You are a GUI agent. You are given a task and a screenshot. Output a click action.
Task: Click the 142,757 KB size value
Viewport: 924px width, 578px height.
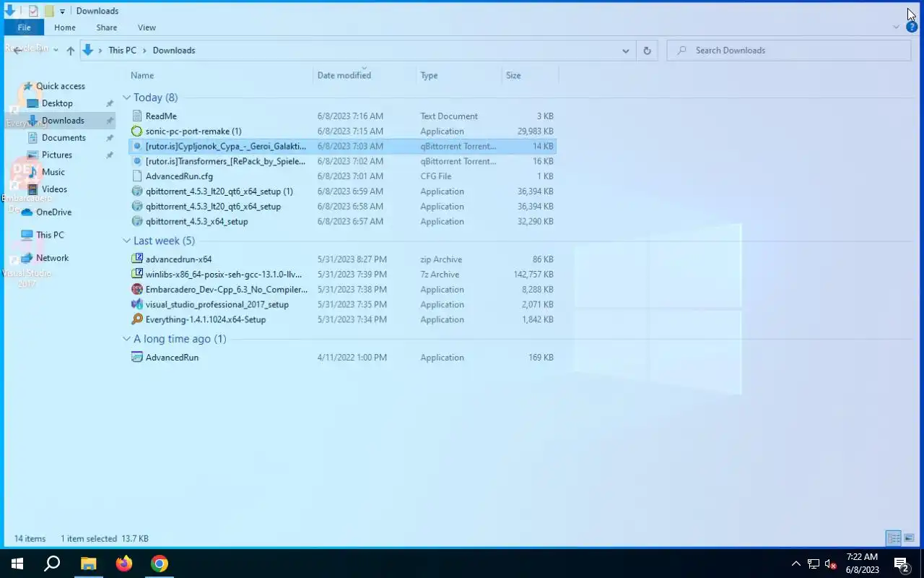click(x=532, y=274)
